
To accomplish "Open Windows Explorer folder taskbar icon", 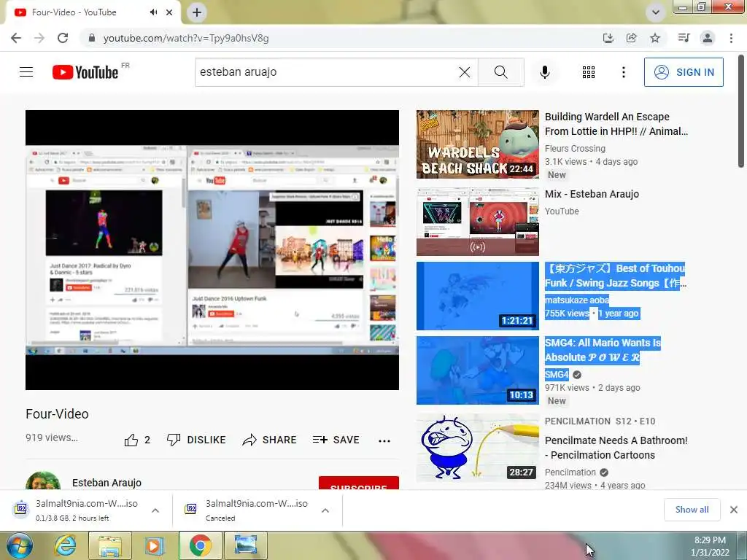I will (109, 545).
